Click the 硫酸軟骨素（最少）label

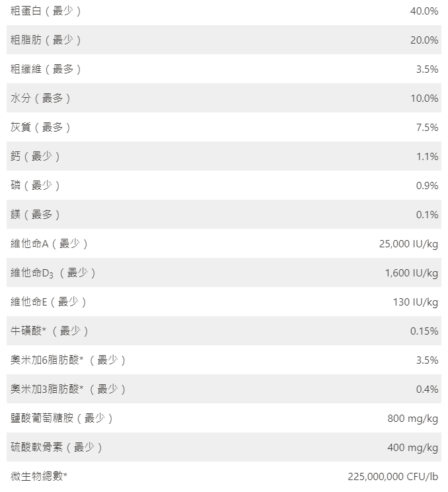57,448
